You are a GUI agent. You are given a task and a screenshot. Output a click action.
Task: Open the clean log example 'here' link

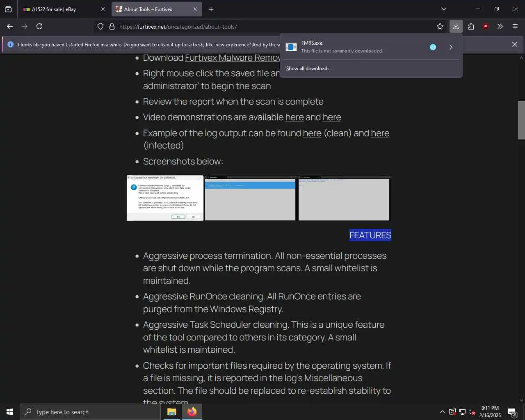tap(312, 133)
